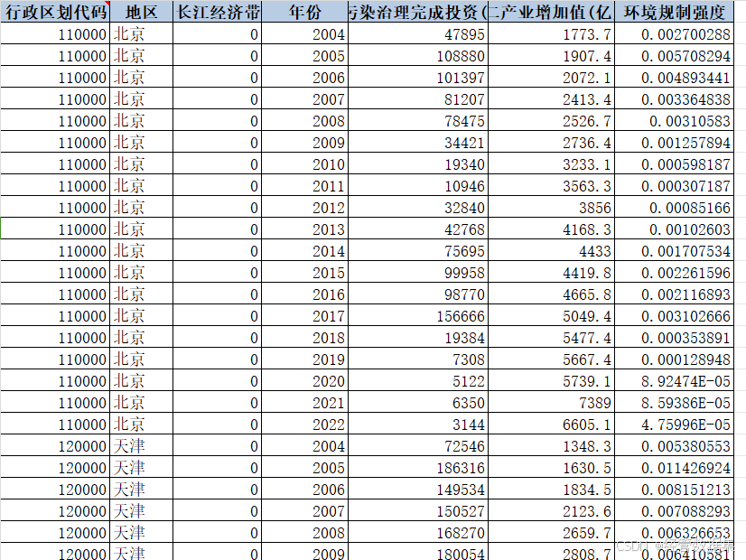The height and width of the screenshot is (560, 746).
Task: Click cell with value 108880
Action: click(x=418, y=56)
